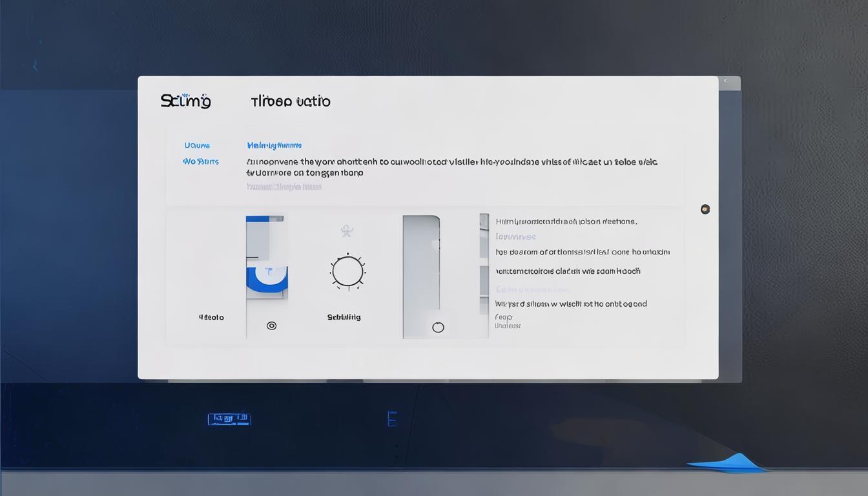868x496 pixels.
Task: Click the blue bracket icon on desktop
Action: [391, 418]
